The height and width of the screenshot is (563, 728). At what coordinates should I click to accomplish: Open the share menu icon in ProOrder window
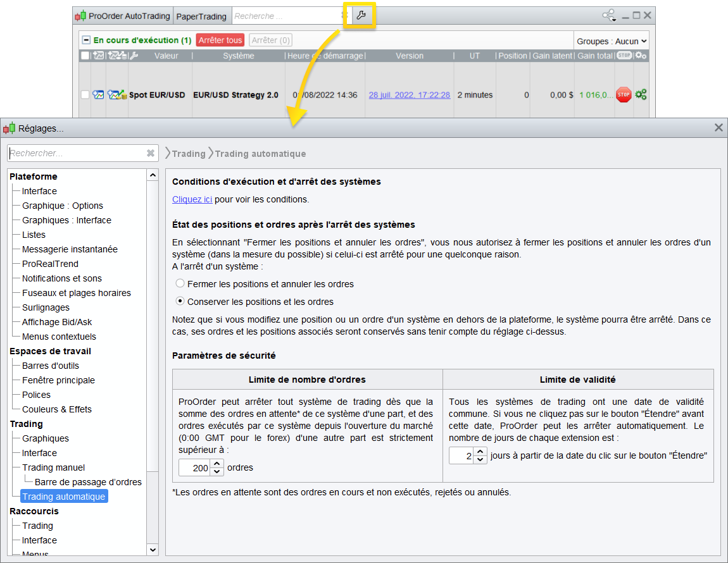pos(609,15)
